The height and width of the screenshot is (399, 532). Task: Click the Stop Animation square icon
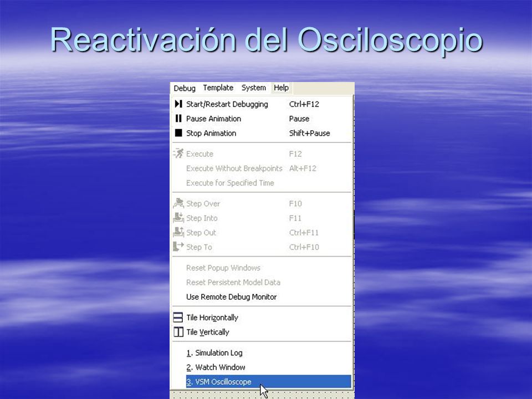tap(178, 133)
